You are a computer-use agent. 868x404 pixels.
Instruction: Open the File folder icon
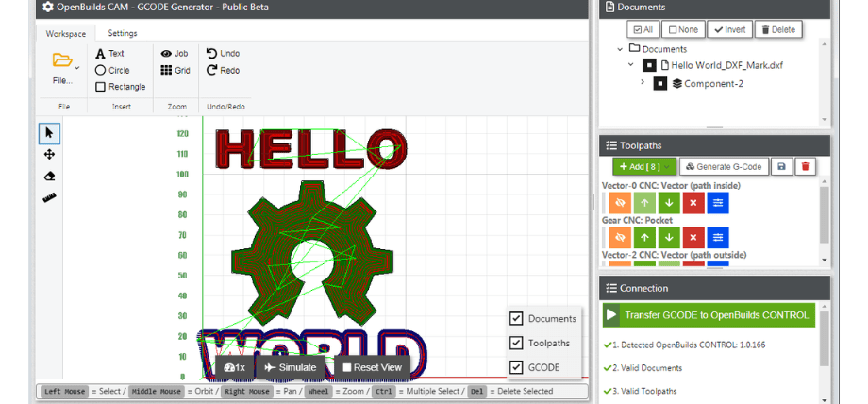[x=62, y=59]
